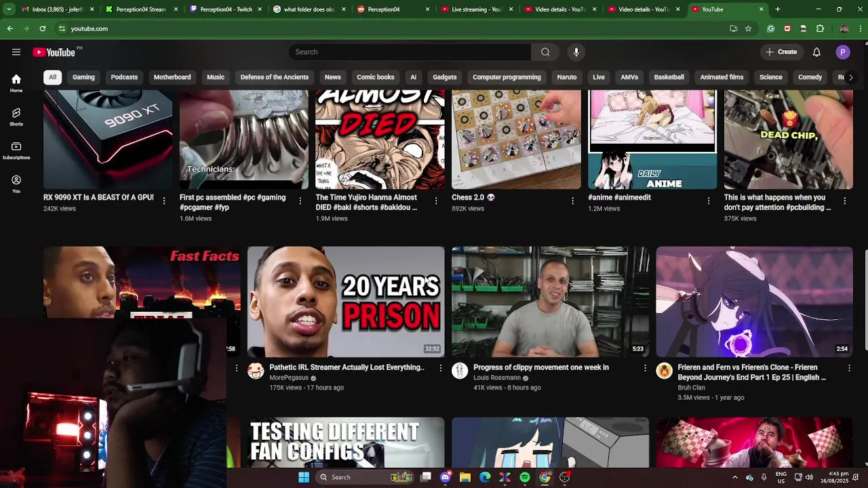The height and width of the screenshot is (488, 868).
Task: Start voice search with microphone
Action: coord(576,52)
